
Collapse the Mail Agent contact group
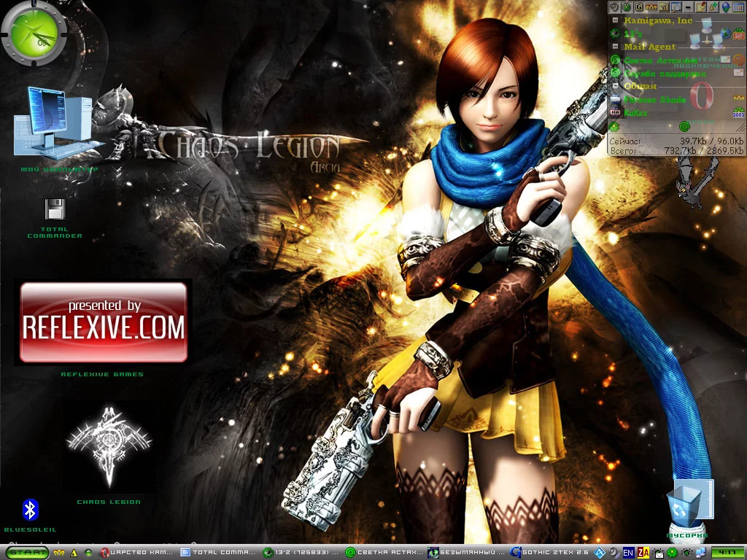point(615,47)
